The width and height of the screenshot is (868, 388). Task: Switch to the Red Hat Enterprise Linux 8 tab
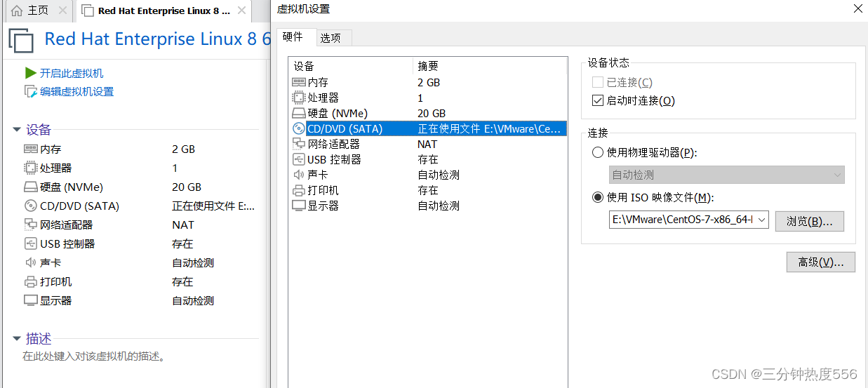(164, 11)
